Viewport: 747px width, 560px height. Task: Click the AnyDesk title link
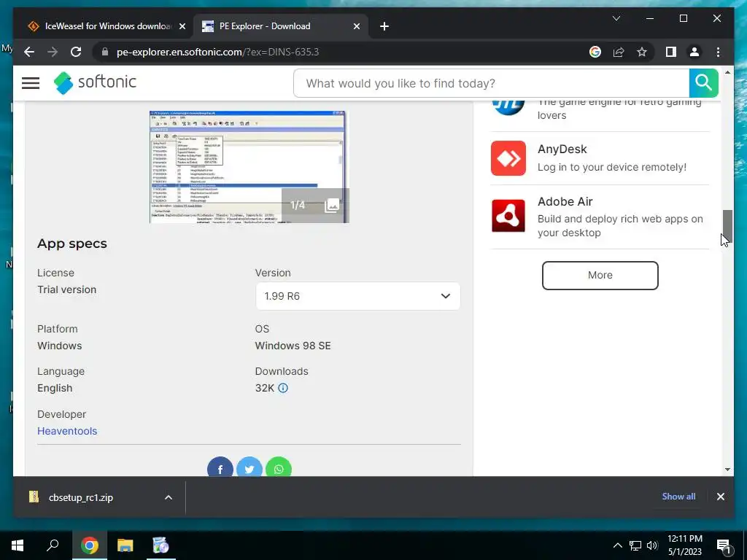click(x=562, y=149)
